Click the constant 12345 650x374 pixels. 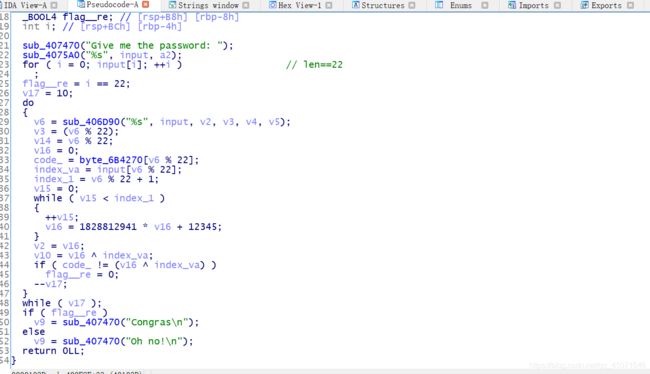tap(202, 227)
